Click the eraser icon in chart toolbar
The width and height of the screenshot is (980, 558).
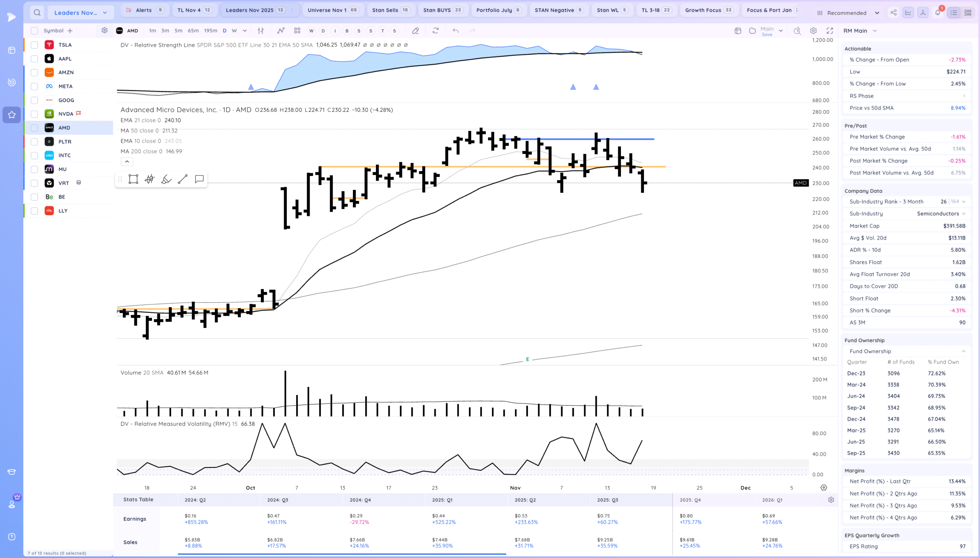pos(415,31)
